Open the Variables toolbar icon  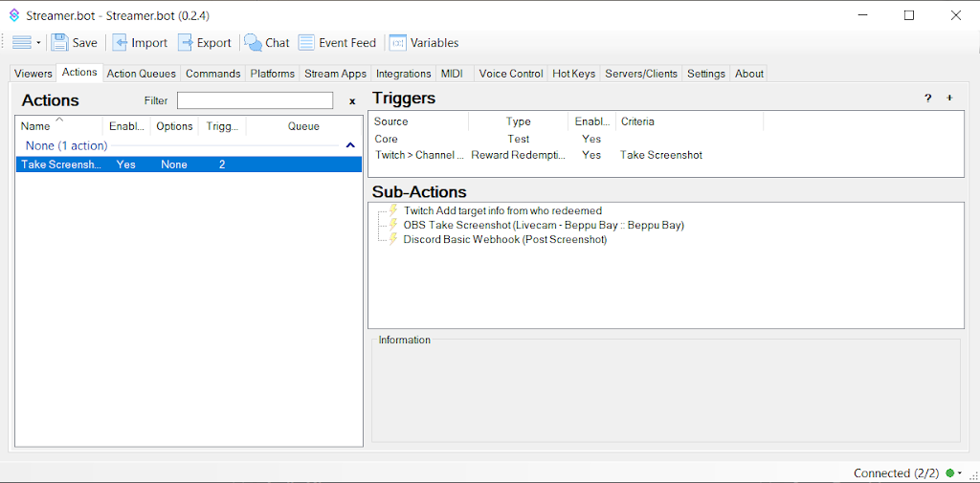(x=398, y=43)
